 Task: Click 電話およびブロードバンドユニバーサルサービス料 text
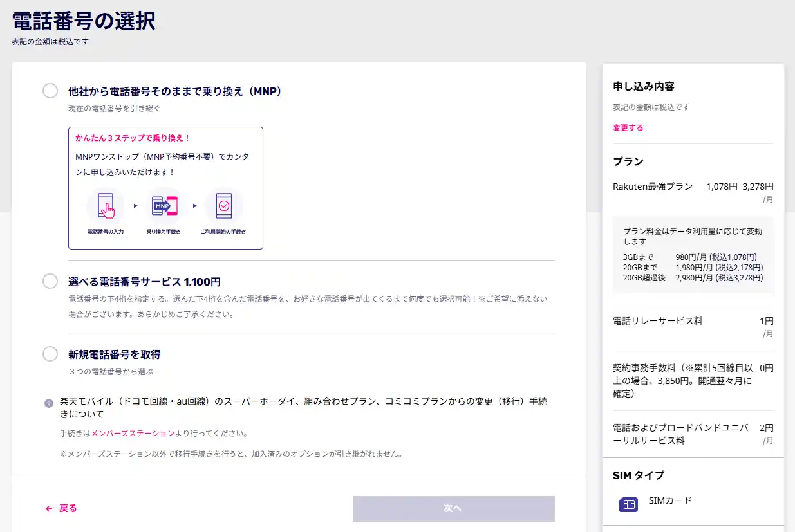681,434
